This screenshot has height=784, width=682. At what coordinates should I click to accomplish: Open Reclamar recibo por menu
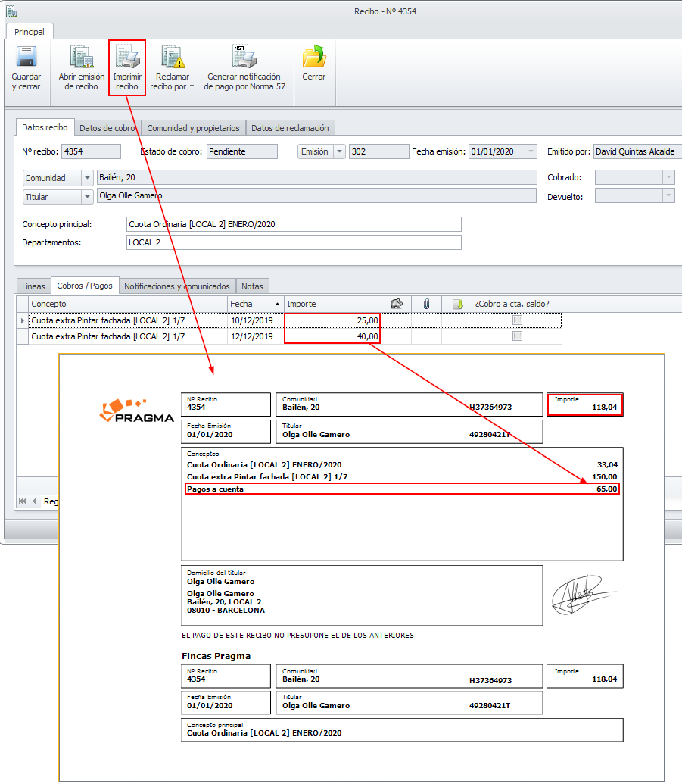pos(173,68)
